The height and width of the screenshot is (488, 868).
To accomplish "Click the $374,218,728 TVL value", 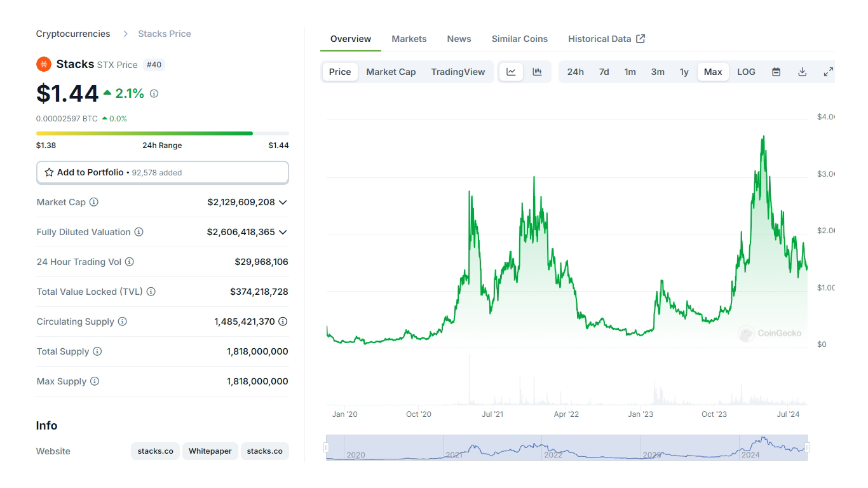I will coord(259,292).
